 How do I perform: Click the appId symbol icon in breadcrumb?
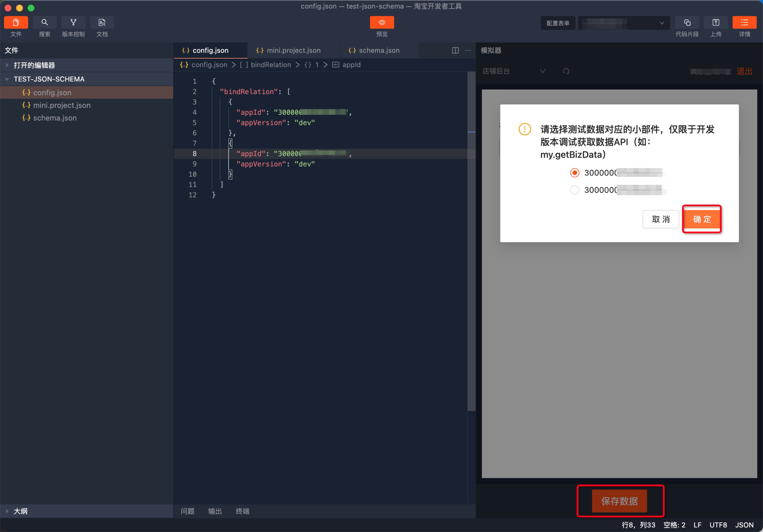pos(336,65)
